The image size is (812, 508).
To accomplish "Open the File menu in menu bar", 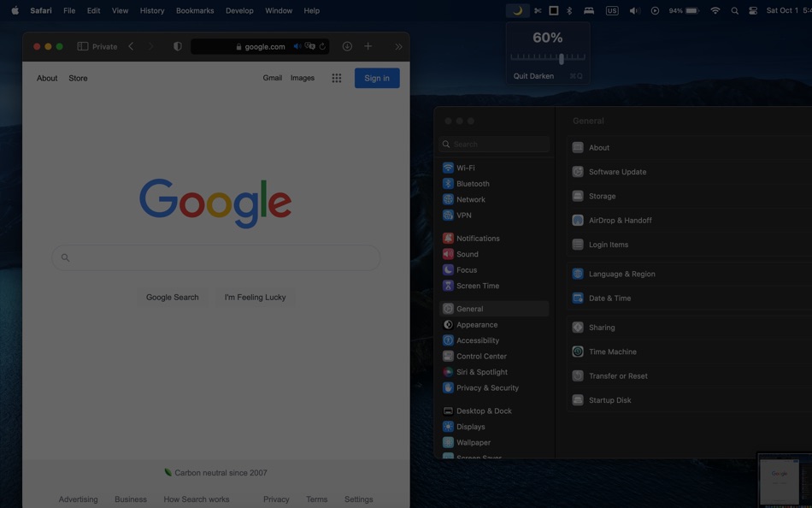I will (69, 10).
